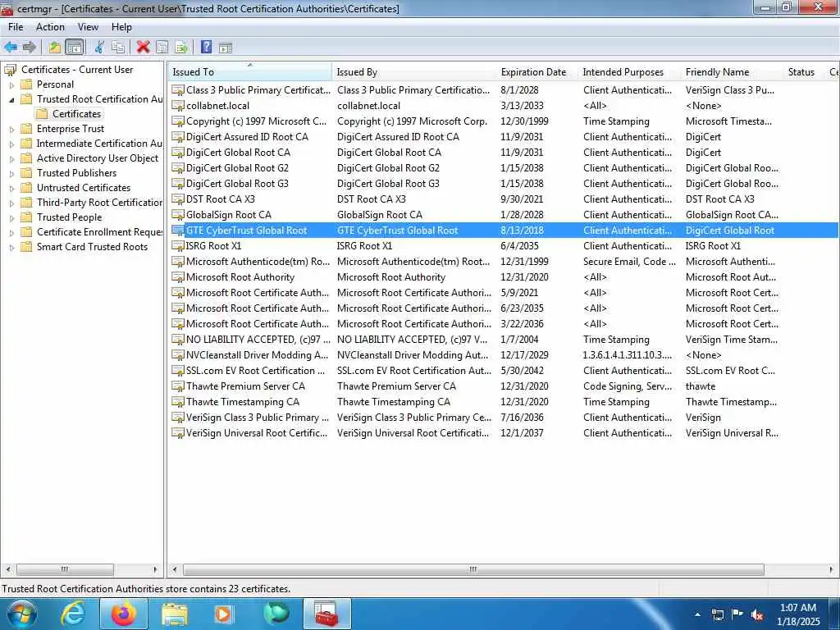
Task: Select the DigiCert Global Root G2 row
Action: coord(504,168)
